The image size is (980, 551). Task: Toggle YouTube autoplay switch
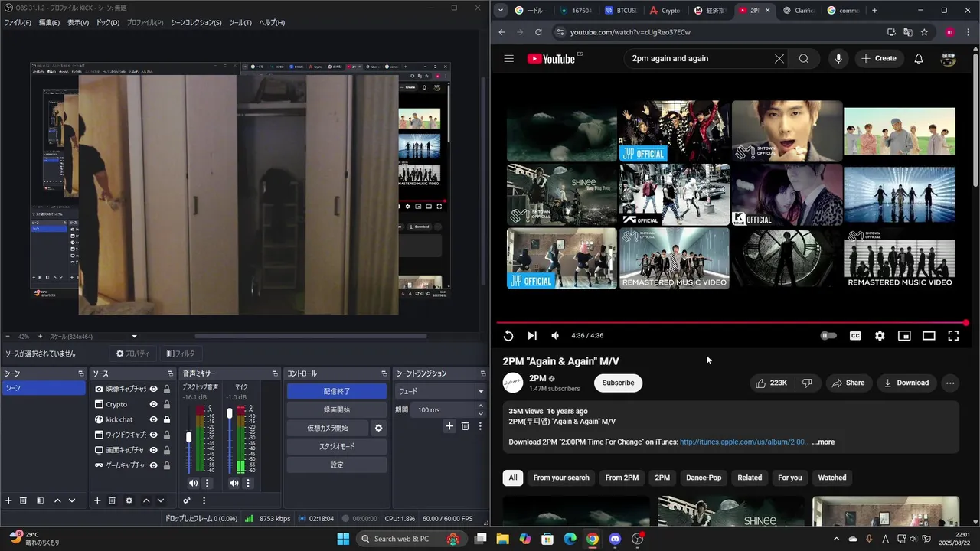coord(828,335)
